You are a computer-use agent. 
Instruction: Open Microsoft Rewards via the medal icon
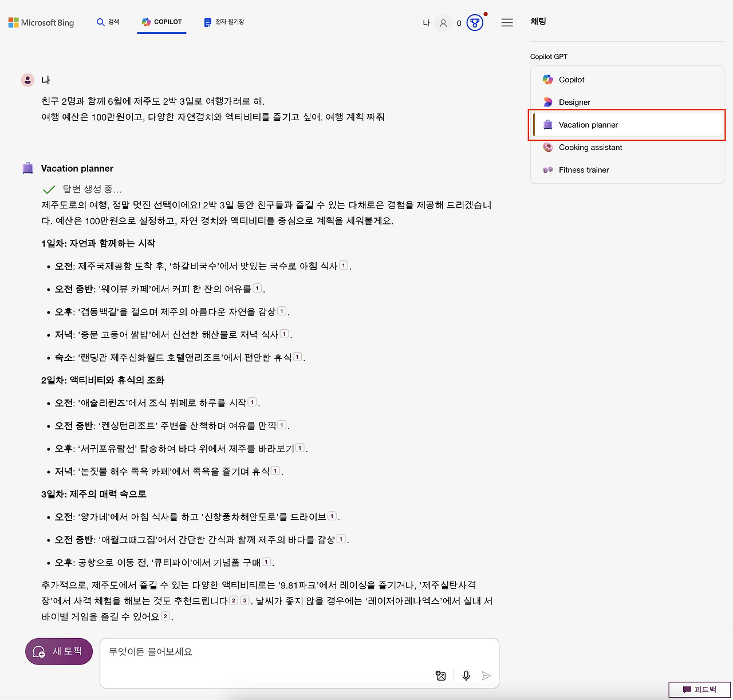474,22
